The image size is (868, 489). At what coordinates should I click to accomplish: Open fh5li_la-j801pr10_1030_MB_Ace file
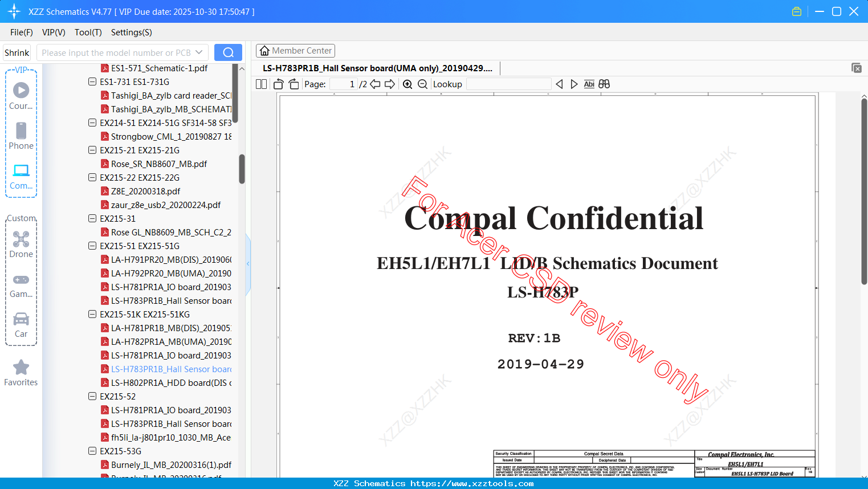(166, 438)
